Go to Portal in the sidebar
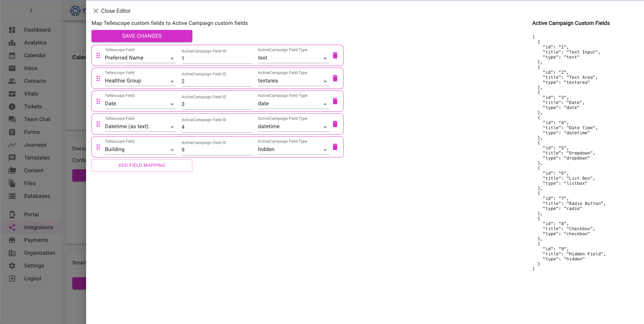The image size is (644, 324). [31, 215]
